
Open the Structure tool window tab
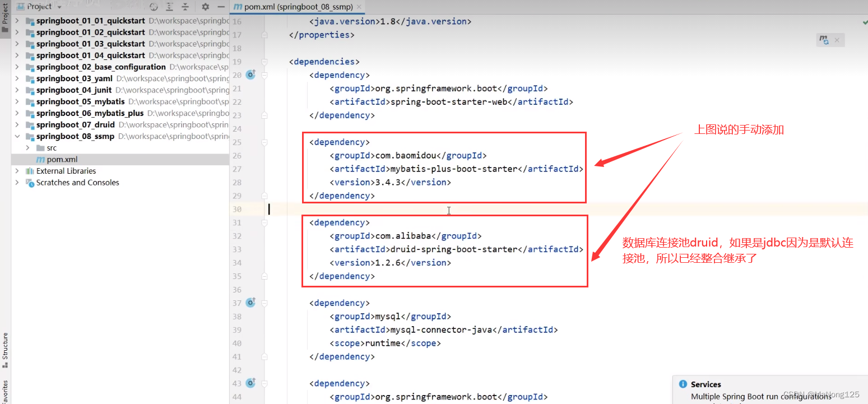(5, 350)
